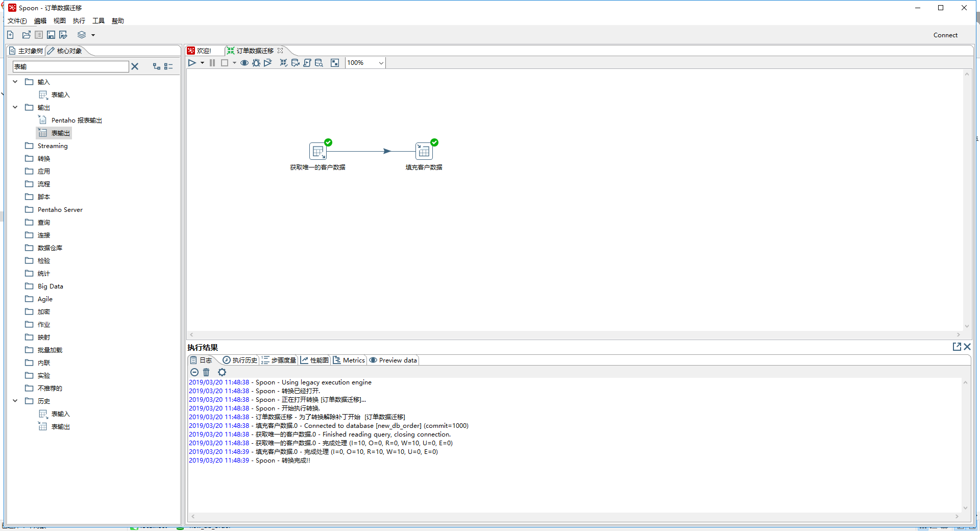Switch to the 核心对象 tab

pyautogui.click(x=65, y=51)
